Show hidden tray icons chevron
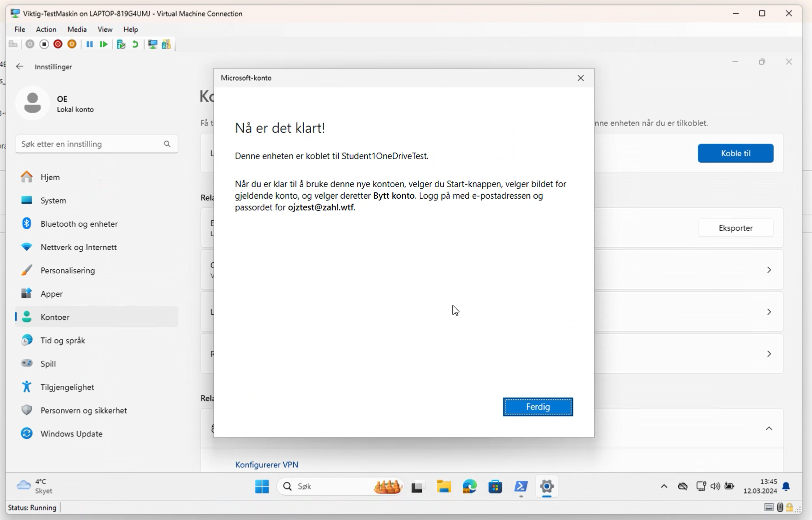The height and width of the screenshot is (520, 812). (664, 486)
